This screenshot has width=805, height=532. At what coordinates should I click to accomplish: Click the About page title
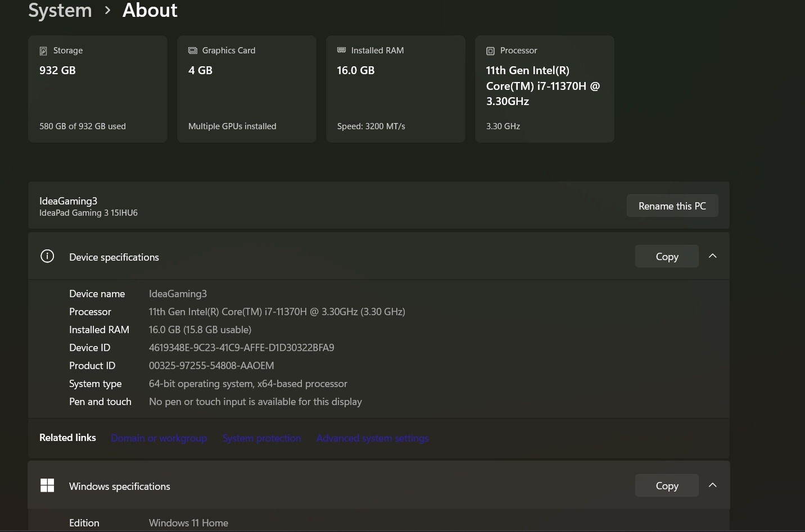pos(150,10)
